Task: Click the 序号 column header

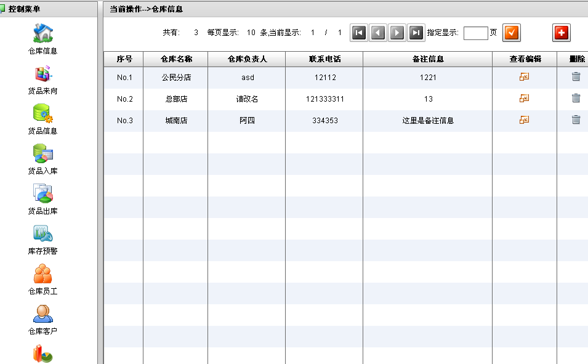Action: [x=123, y=59]
